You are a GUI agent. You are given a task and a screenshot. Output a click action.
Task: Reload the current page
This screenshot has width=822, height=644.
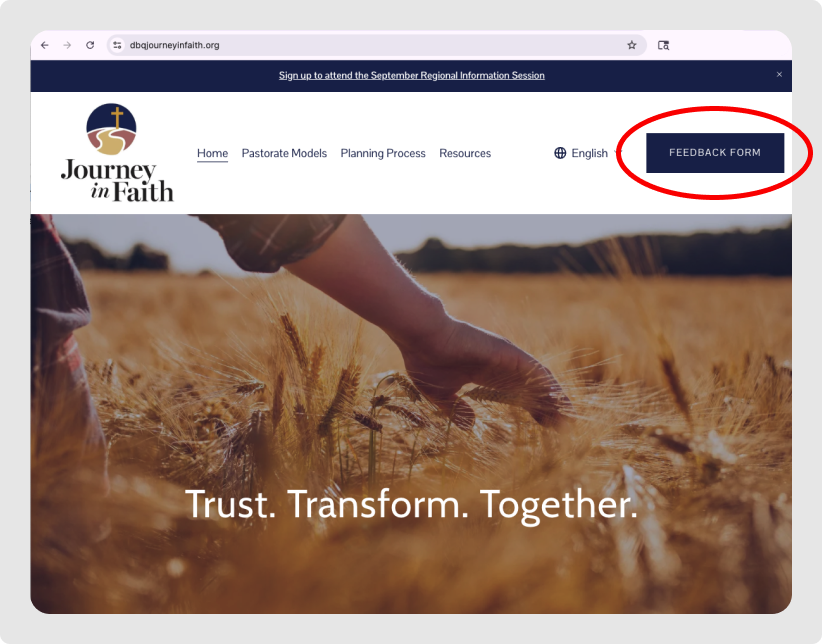[x=90, y=45]
